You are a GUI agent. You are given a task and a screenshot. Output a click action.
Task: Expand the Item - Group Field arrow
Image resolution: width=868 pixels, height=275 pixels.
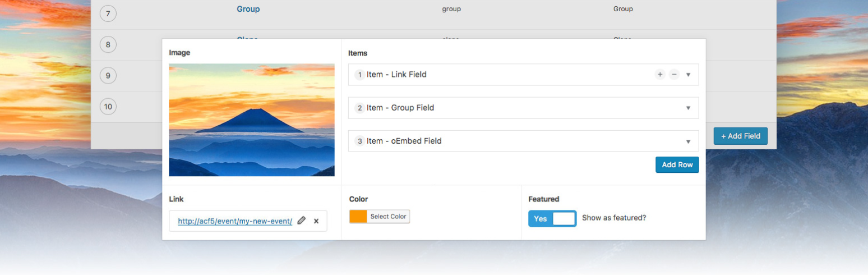click(x=688, y=108)
